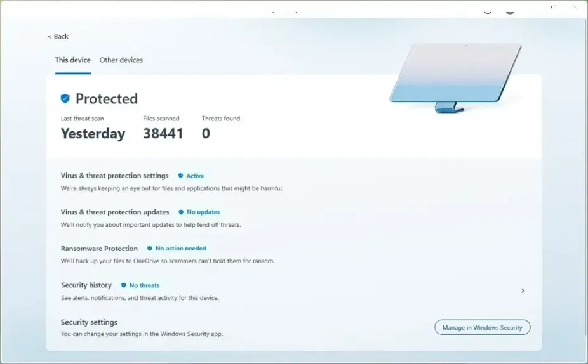Click the Back arrow
Screen dimensions: 588x364
[50, 37]
